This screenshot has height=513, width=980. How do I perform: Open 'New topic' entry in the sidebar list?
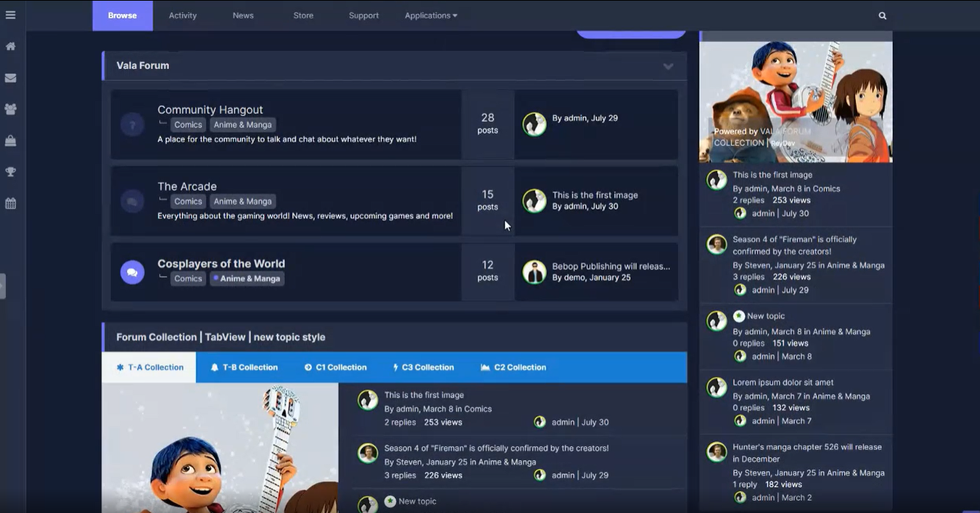coord(766,316)
